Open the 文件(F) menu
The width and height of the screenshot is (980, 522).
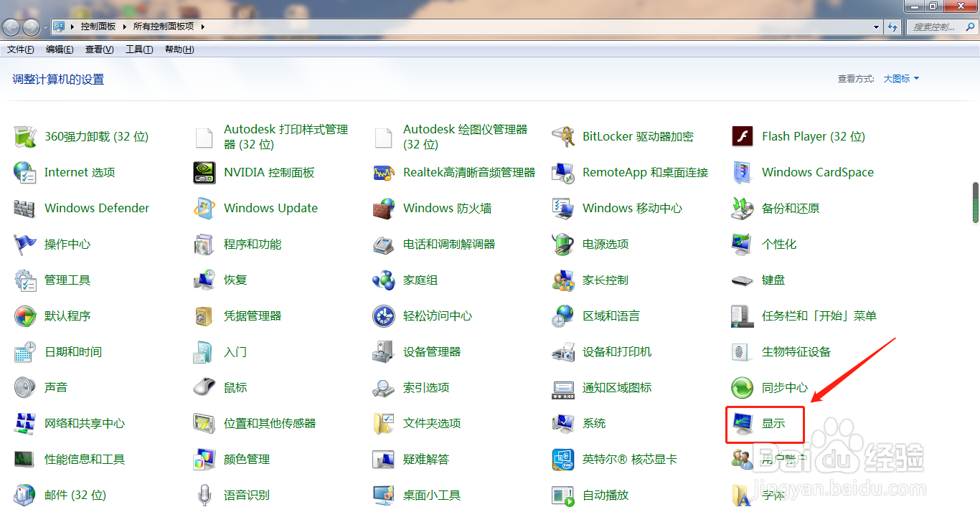click(x=21, y=49)
